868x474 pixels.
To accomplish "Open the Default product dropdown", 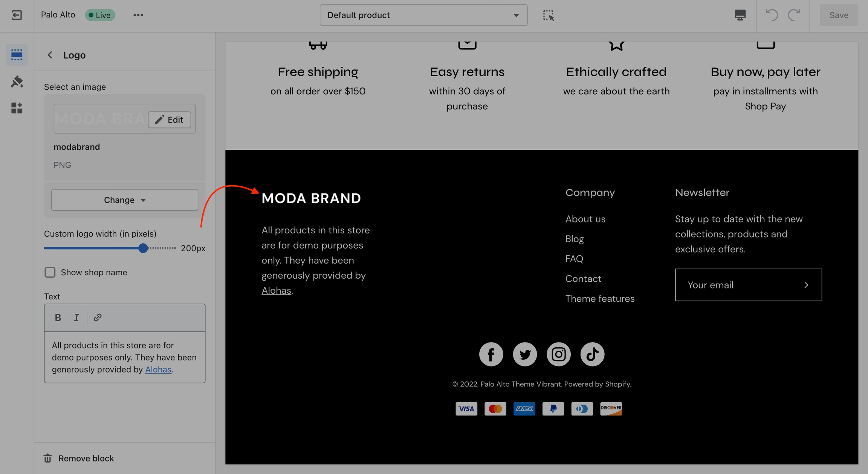I will [423, 15].
